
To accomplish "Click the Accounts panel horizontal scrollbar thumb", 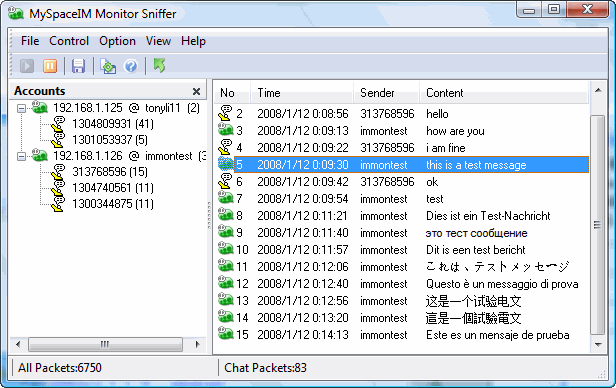I will click(x=105, y=344).
